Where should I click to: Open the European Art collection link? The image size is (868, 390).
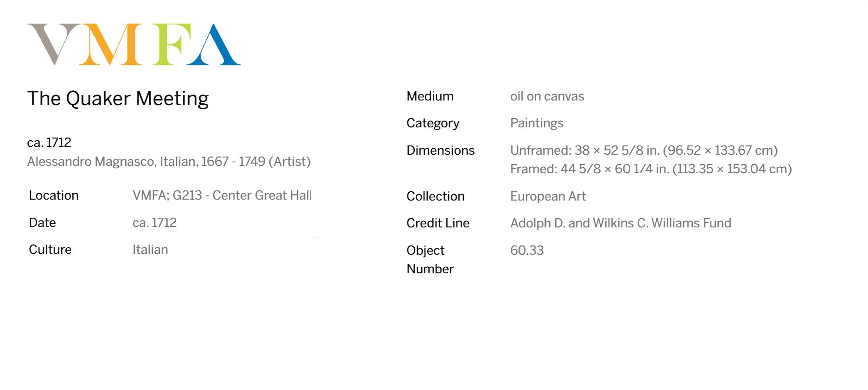(x=548, y=196)
